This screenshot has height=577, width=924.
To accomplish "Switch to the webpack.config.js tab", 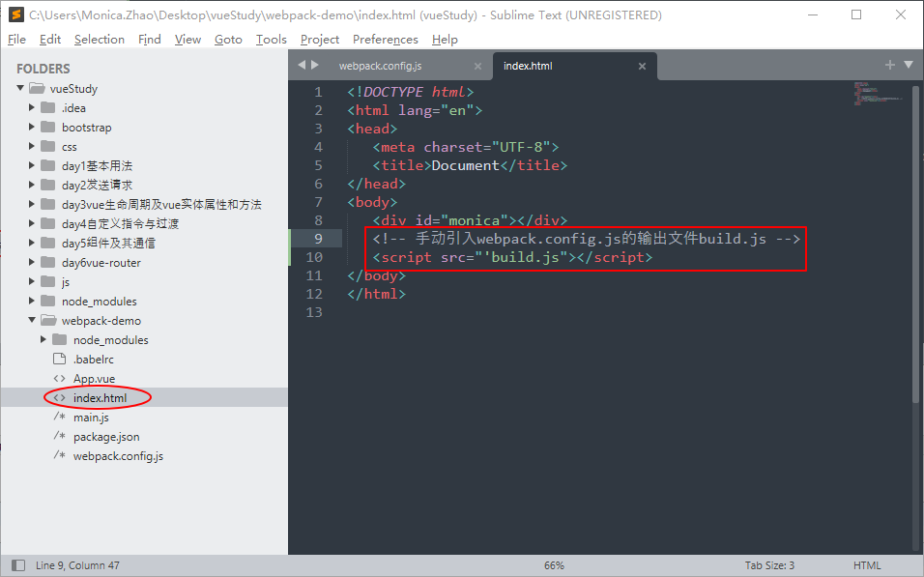I will click(x=380, y=66).
